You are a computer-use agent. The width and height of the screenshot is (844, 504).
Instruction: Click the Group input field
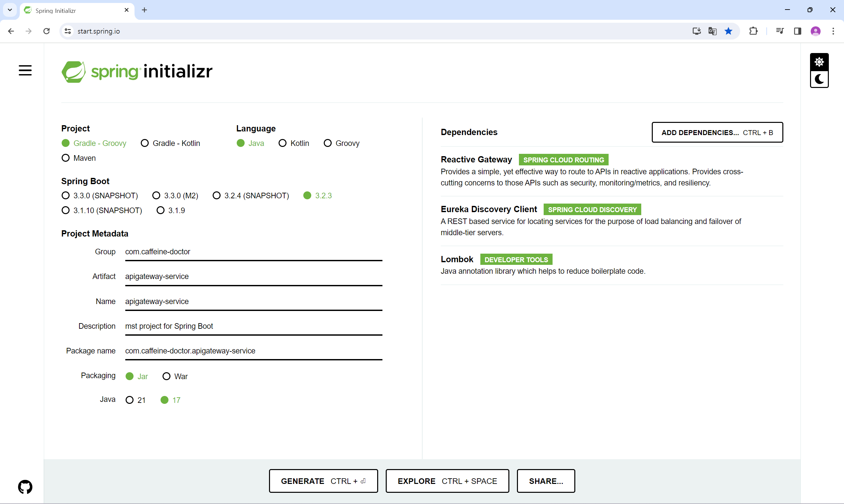point(254,252)
